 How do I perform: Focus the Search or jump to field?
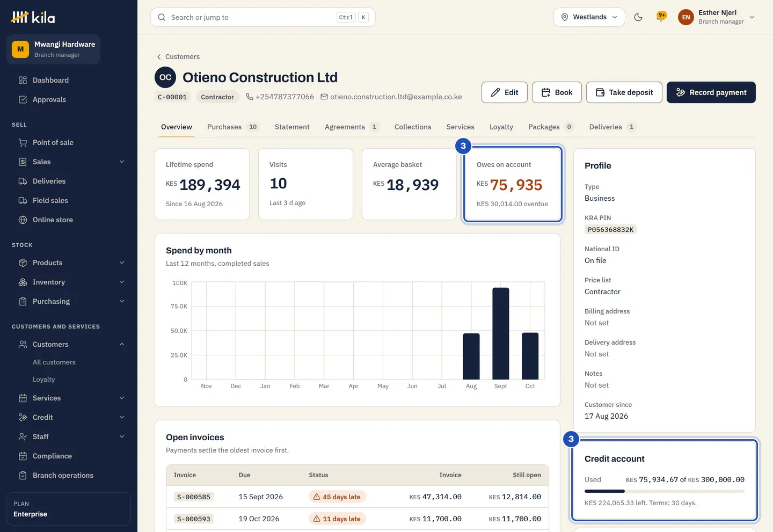[263, 17]
